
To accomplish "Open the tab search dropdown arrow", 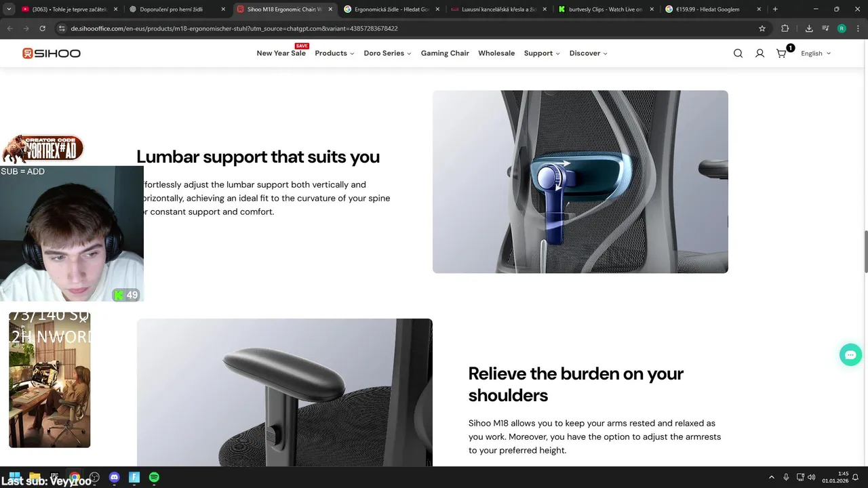I will coord(9,9).
